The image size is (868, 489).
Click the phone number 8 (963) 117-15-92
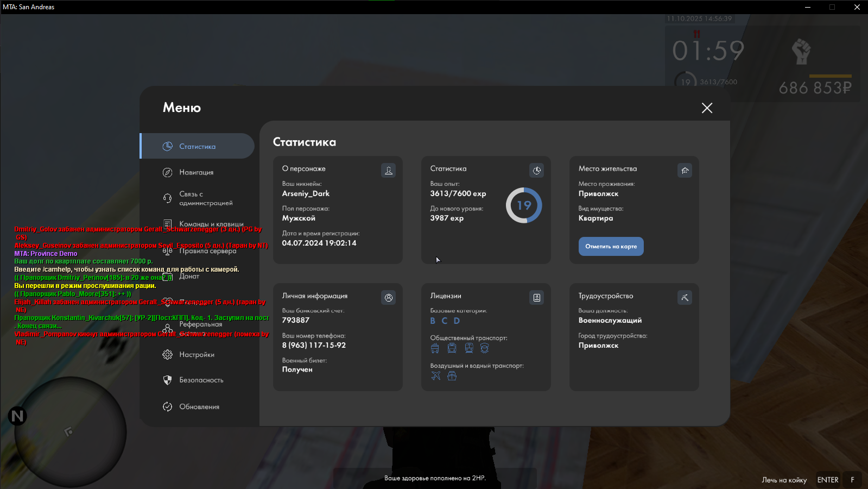tap(314, 345)
